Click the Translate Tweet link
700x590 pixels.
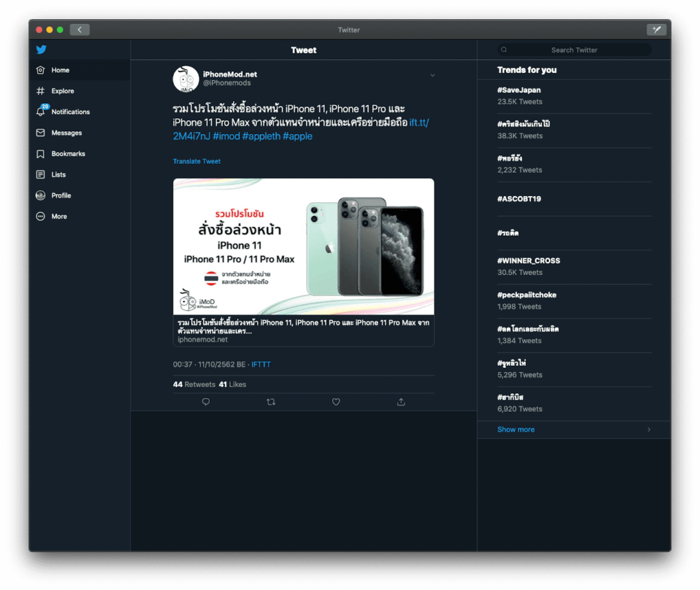[196, 161]
